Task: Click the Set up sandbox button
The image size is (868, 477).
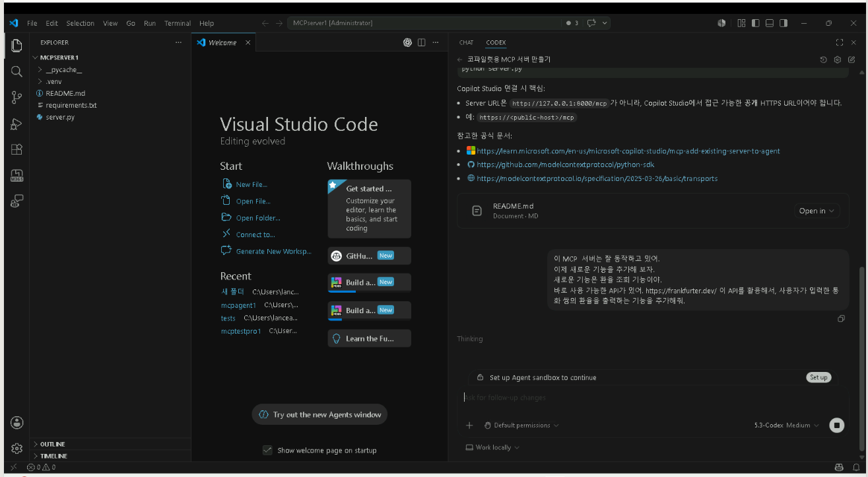Action: click(x=818, y=377)
